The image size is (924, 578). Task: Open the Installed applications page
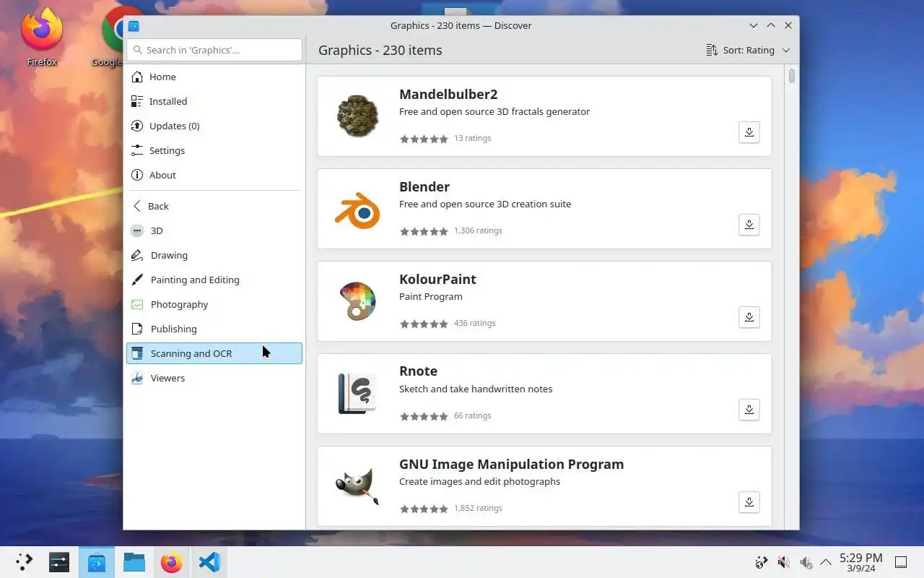tap(214, 101)
